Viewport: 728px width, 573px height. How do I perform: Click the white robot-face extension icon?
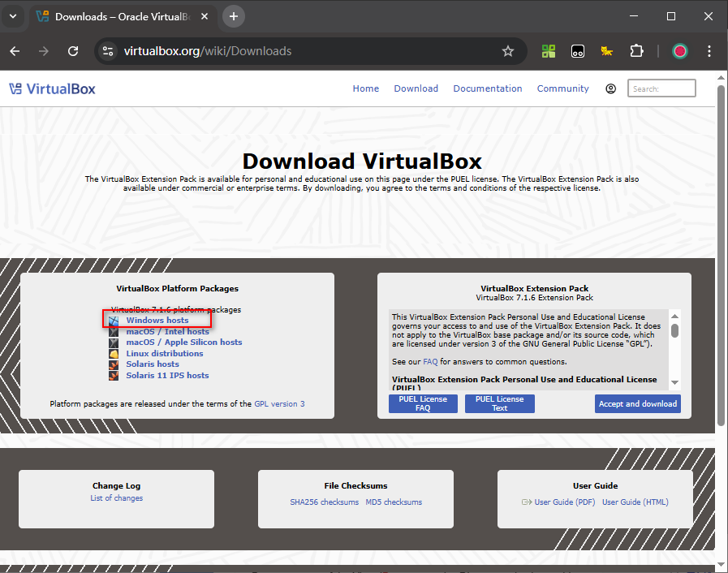click(578, 51)
